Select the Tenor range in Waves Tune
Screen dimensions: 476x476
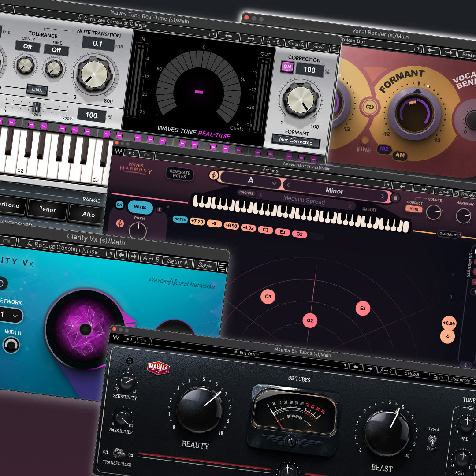tap(47, 209)
